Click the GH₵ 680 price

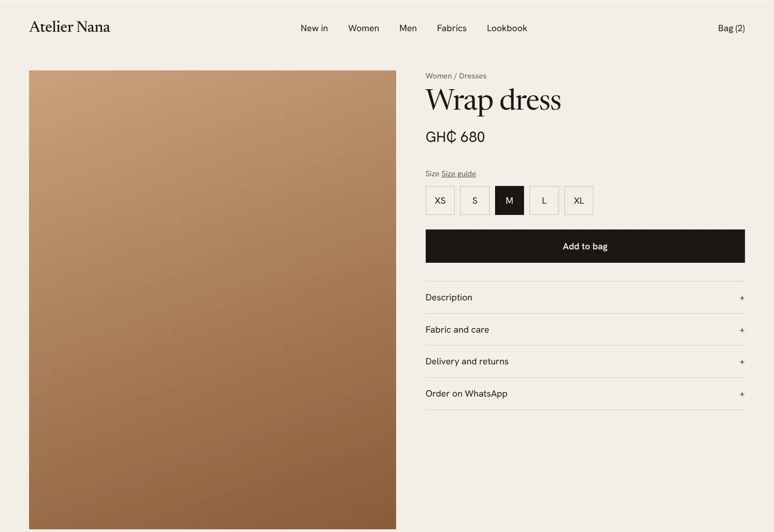tap(455, 137)
